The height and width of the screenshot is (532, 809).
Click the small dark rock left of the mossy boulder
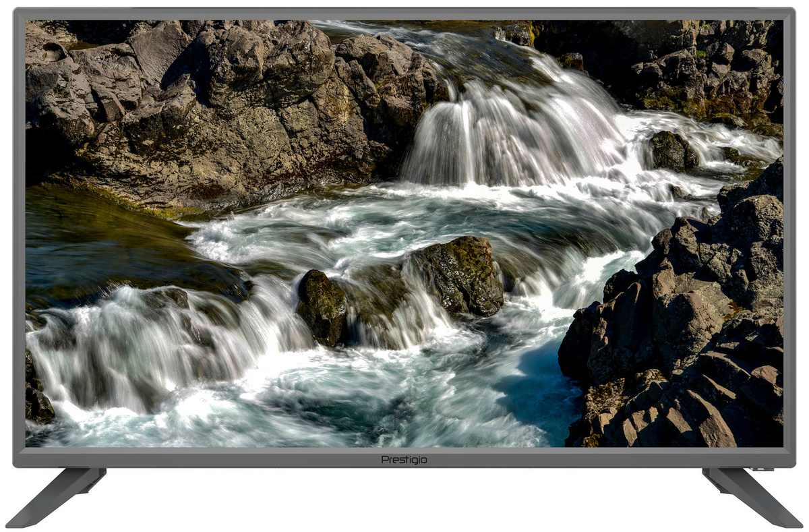pos(322,303)
